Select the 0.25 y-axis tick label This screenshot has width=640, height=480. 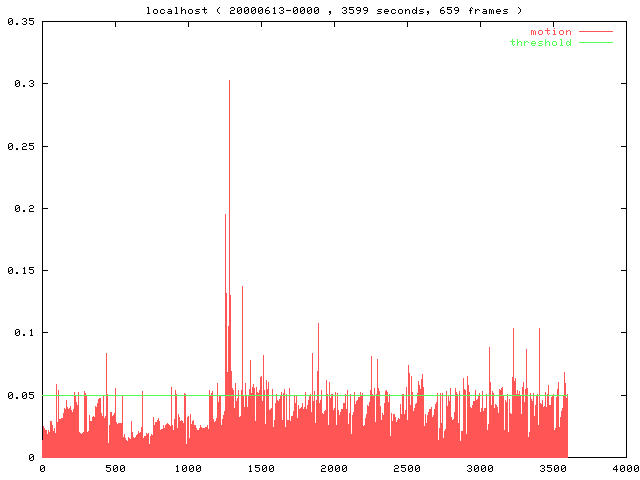tap(20, 146)
